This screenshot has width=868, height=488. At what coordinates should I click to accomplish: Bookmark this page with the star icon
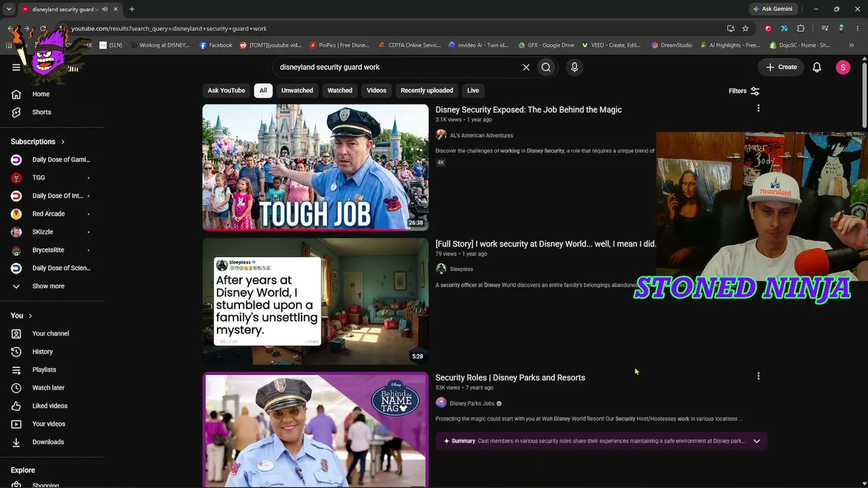click(745, 28)
